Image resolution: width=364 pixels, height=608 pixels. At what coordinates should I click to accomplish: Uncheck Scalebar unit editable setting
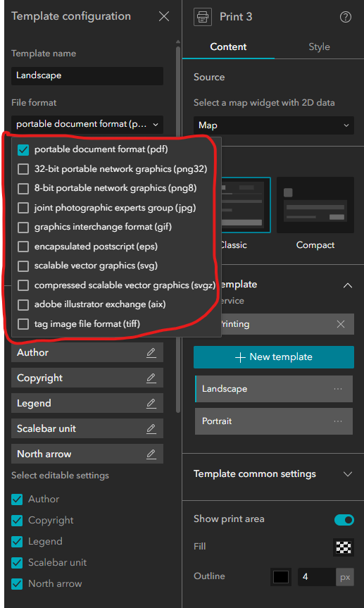coord(17,563)
